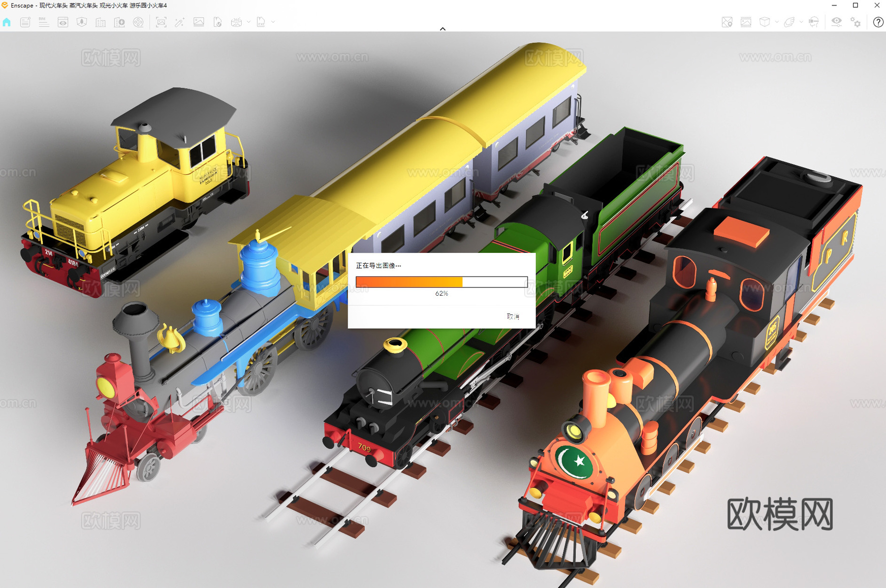The height and width of the screenshot is (588, 886).
Task: Open the buildings asset library icon
Action: (100, 22)
